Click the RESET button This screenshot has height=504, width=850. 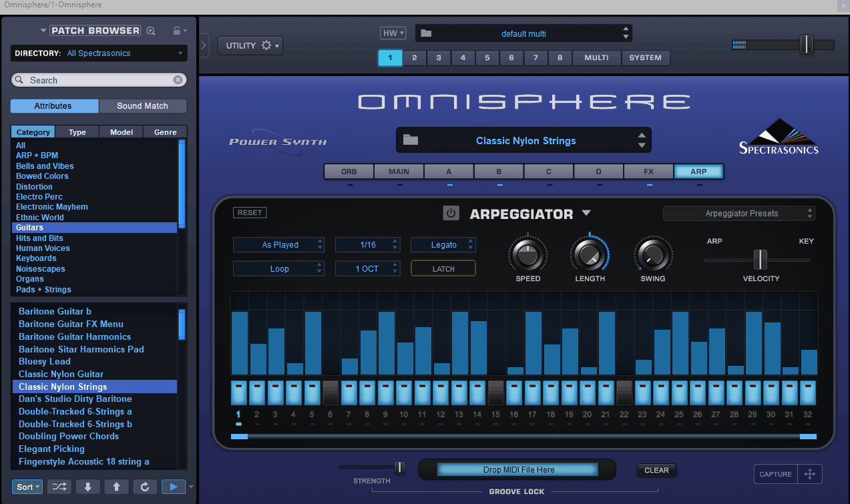pyautogui.click(x=250, y=212)
